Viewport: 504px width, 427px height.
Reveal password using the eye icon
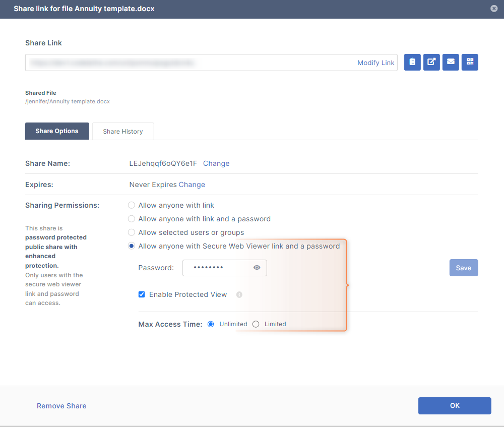click(x=257, y=268)
